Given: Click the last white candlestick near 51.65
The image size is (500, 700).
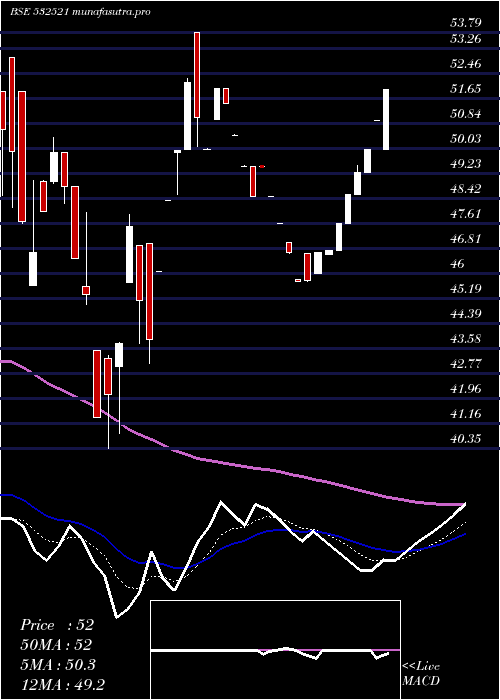Looking at the screenshot, I should coord(386,119).
